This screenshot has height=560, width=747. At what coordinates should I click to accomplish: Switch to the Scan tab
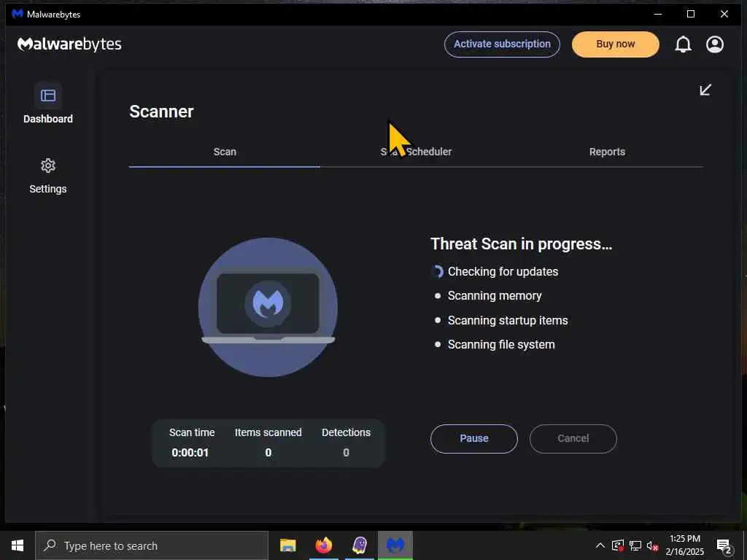point(225,152)
